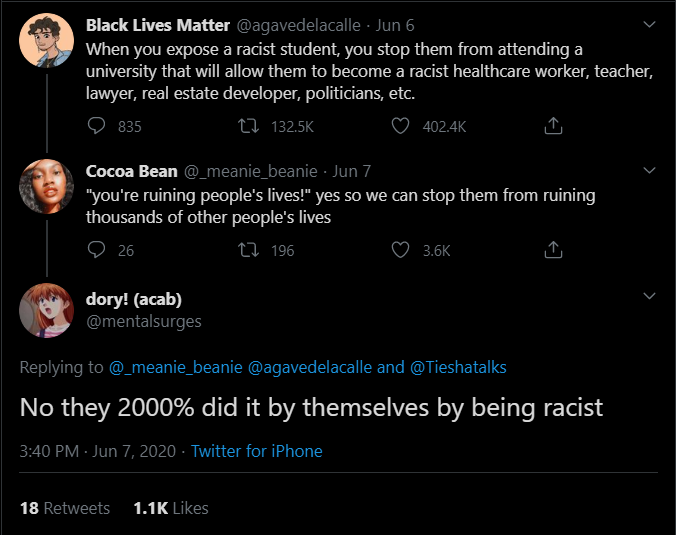Viewport: 676px width, 535px height.
Task: View the 18 Retweets list
Action: coord(64,508)
